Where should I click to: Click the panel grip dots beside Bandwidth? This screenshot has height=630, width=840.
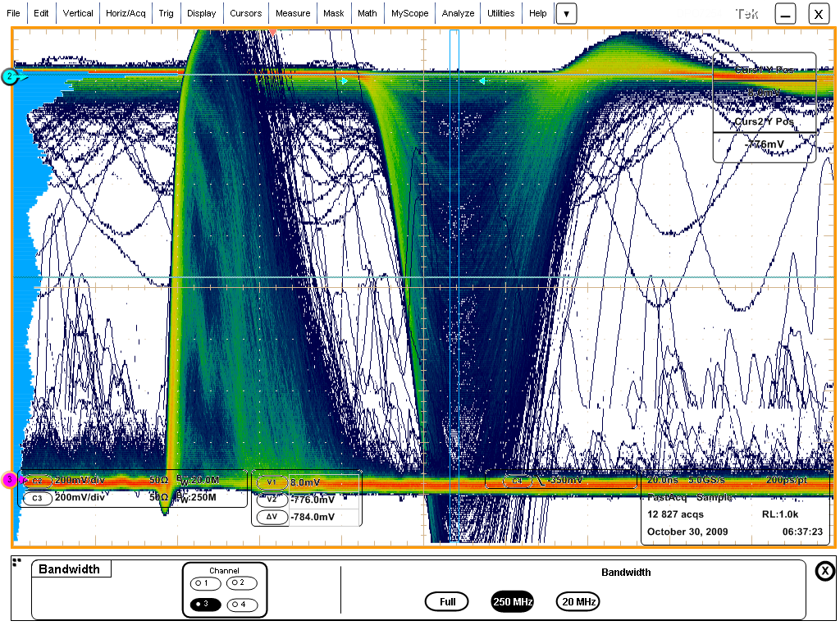16,562
